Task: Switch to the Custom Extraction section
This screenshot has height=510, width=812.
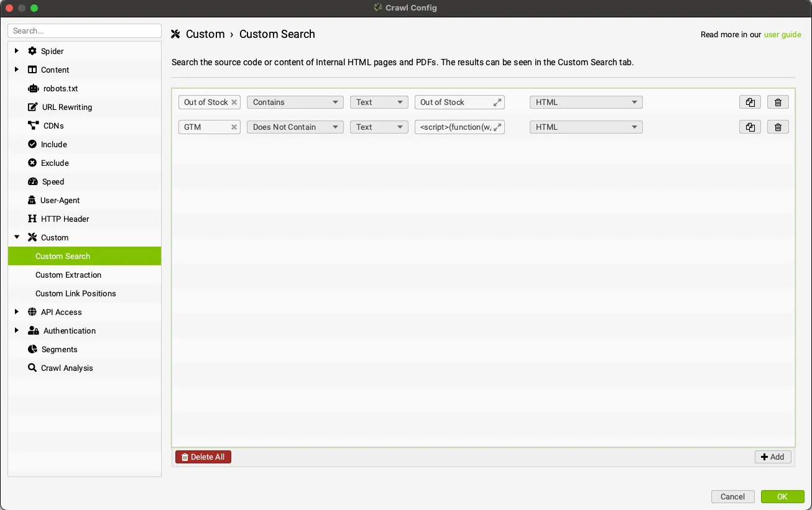Action: click(68, 275)
